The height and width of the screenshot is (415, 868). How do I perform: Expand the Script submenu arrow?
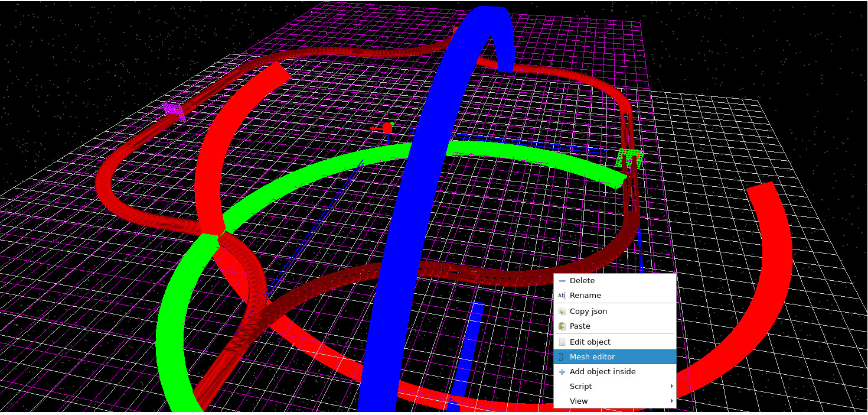tap(672, 386)
